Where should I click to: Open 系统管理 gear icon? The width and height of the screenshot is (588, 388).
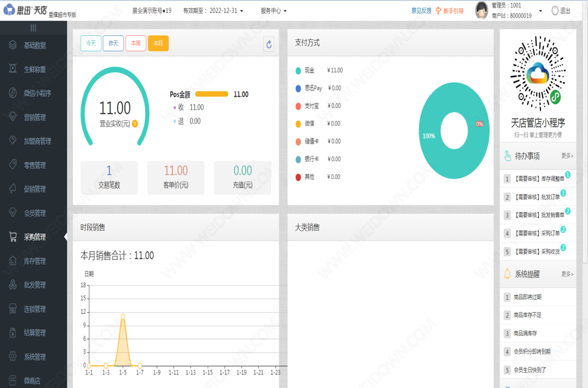(13, 356)
